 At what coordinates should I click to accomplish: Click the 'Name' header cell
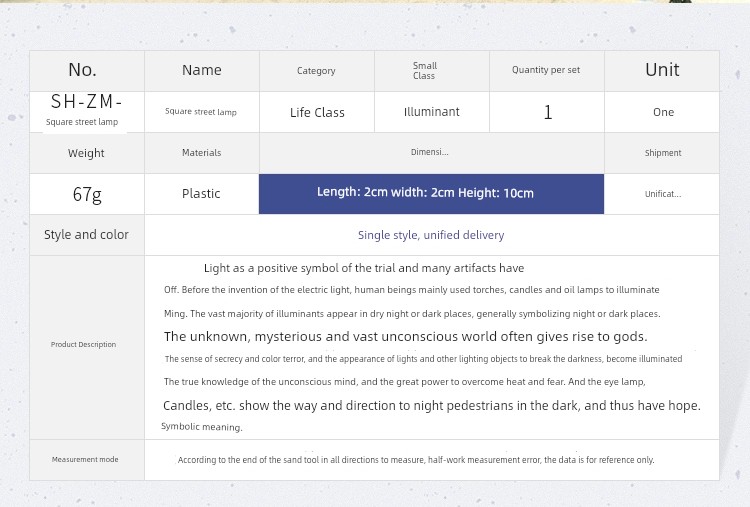coord(202,71)
